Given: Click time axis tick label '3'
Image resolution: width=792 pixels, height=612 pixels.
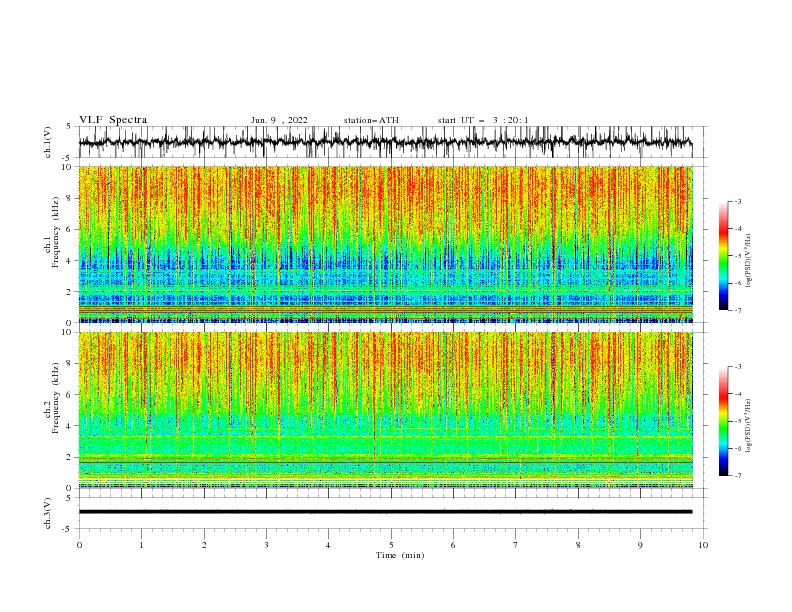Looking at the screenshot, I should pos(266,545).
